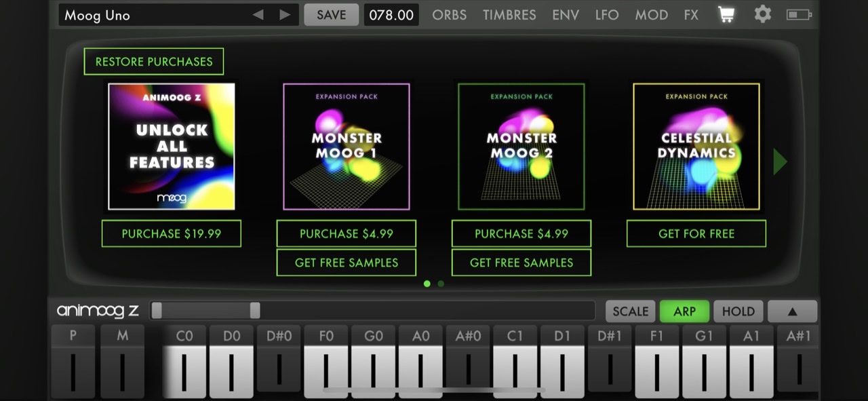Image resolution: width=868 pixels, height=401 pixels.
Task: Click the keyboard range scroll slider
Action: click(205, 311)
